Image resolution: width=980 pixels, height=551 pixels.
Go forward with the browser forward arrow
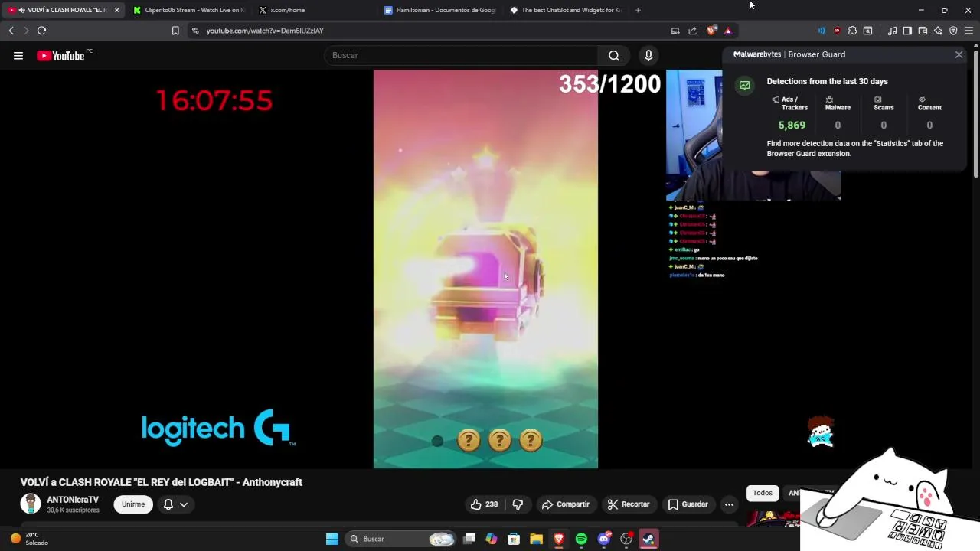pyautogui.click(x=26, y=31)
